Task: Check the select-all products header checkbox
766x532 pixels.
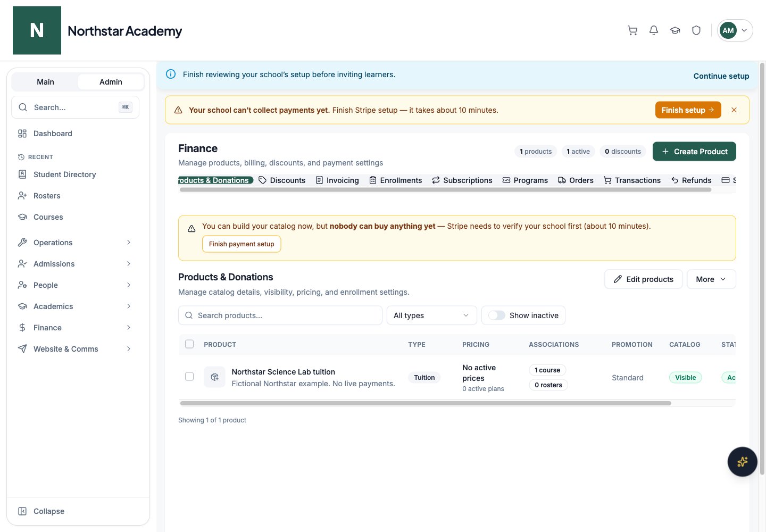Action: [189, 344]
